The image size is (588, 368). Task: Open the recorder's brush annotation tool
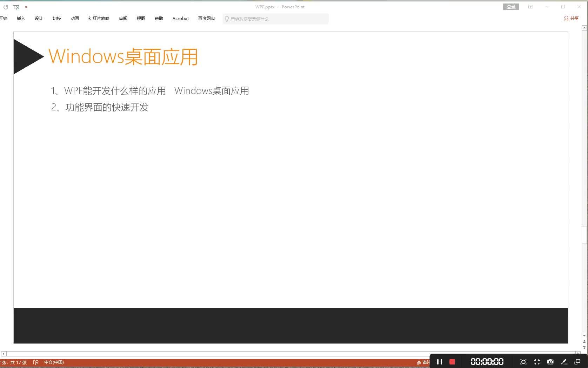(x=564, y=362)
